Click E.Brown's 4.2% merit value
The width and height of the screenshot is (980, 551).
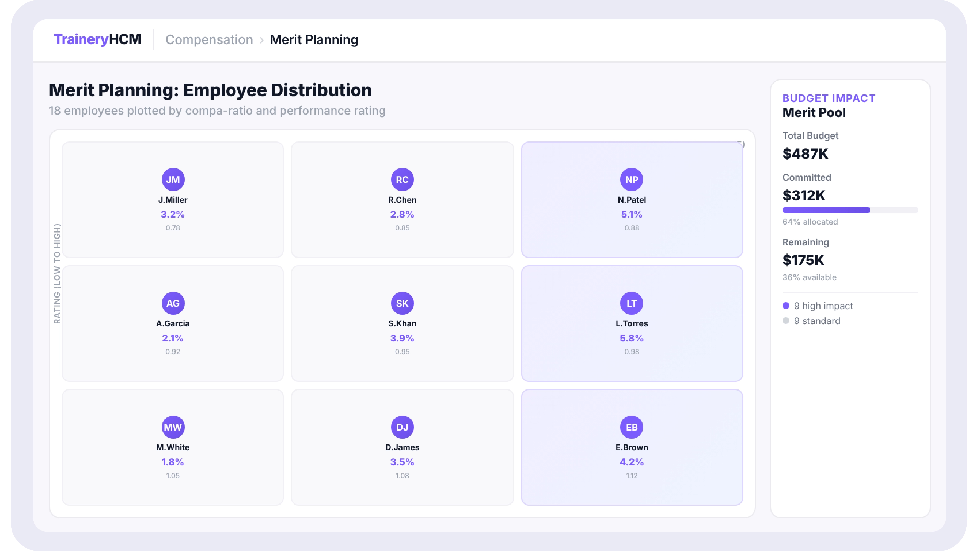tap(632, 462)
